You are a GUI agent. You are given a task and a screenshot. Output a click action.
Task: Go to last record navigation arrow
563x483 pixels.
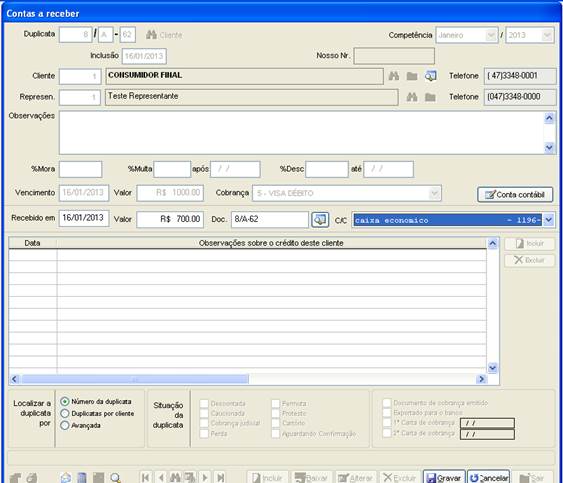point(221,478)
